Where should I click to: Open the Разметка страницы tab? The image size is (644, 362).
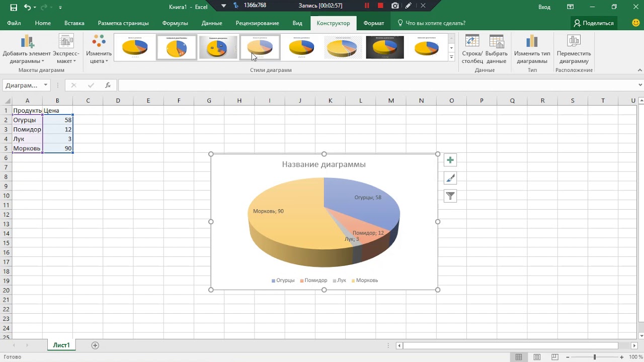(x=123, y=23)
